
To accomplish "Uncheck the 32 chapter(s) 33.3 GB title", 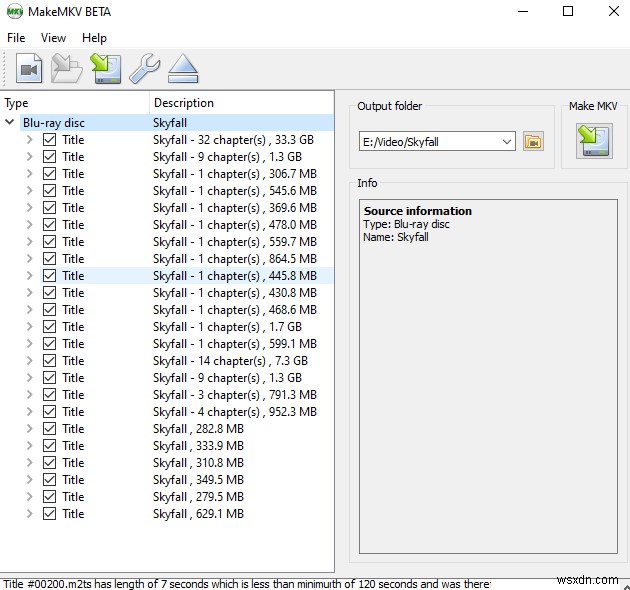I will click(x=49, y=140).
